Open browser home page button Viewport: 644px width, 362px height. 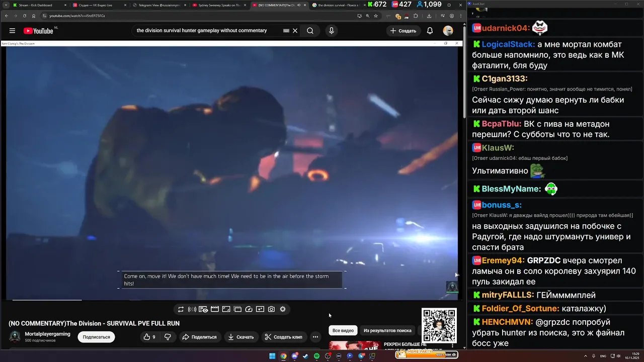pos(34,16)
